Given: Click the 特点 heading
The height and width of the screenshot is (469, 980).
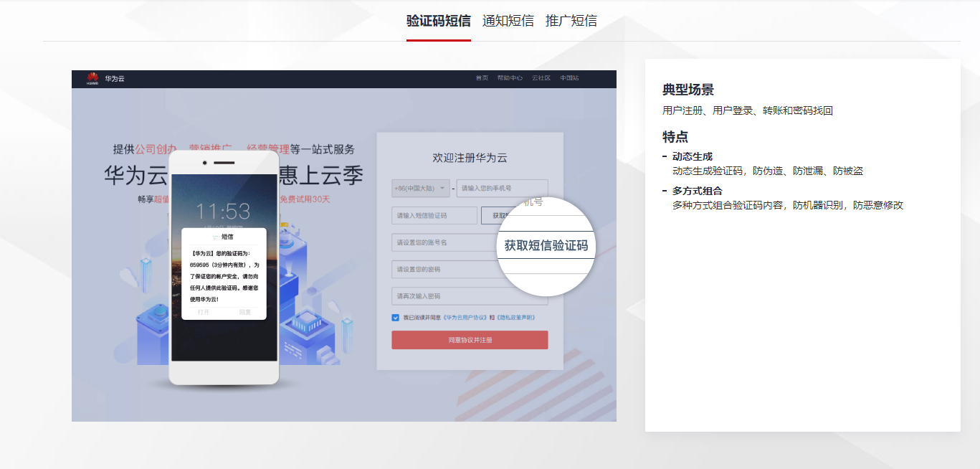Looking at the screenshot, I should tap(675, 137).
